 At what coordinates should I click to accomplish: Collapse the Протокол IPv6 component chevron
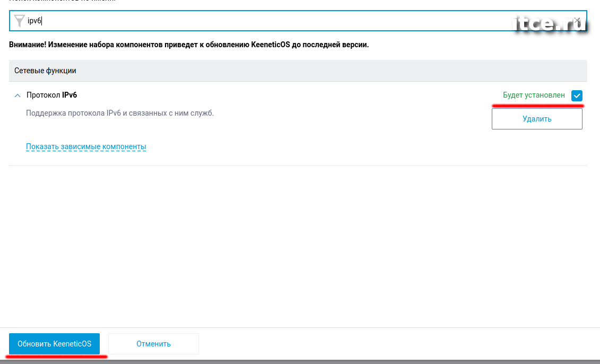coord(17,96)
